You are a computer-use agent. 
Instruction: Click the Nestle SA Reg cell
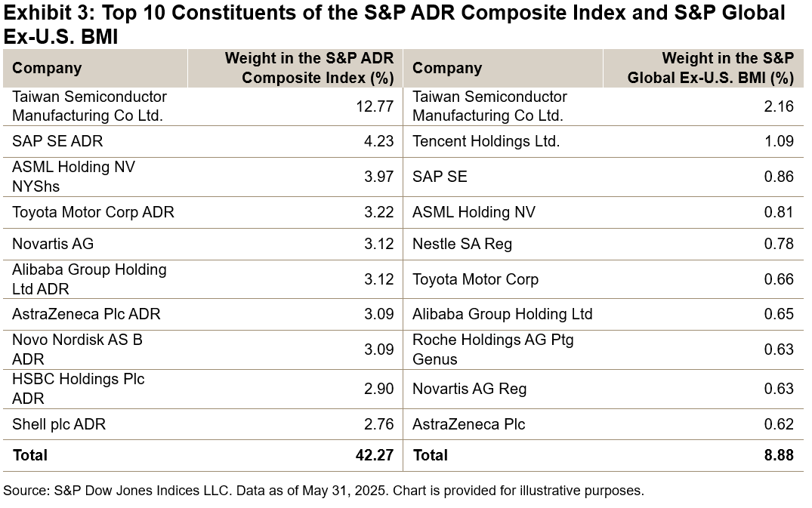coord(462,244)
